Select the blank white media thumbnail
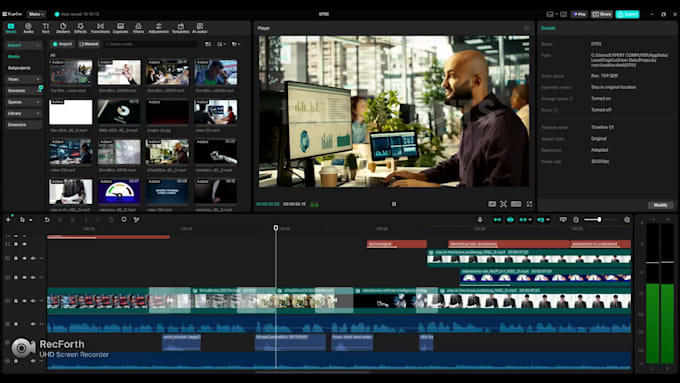The height and width of the screenshot is (383, 680). (x=71, y=112)
